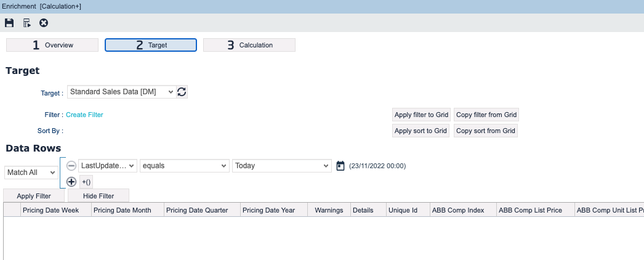Add a new filter condition with plus icon

tap(71, 182)
